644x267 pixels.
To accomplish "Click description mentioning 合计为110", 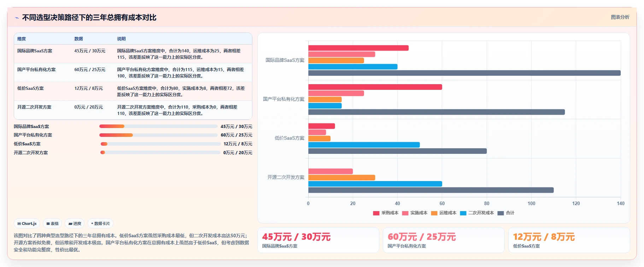I will 177,110.
